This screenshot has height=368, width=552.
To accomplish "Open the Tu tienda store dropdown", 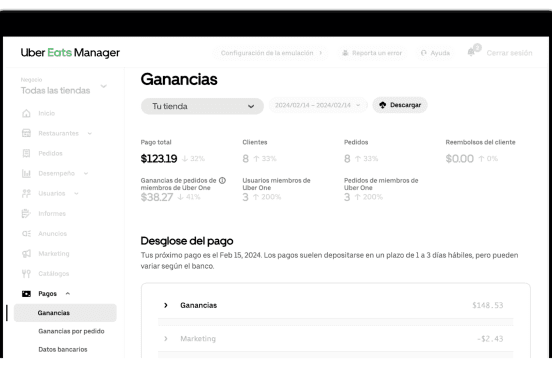I will click(202, 106).
